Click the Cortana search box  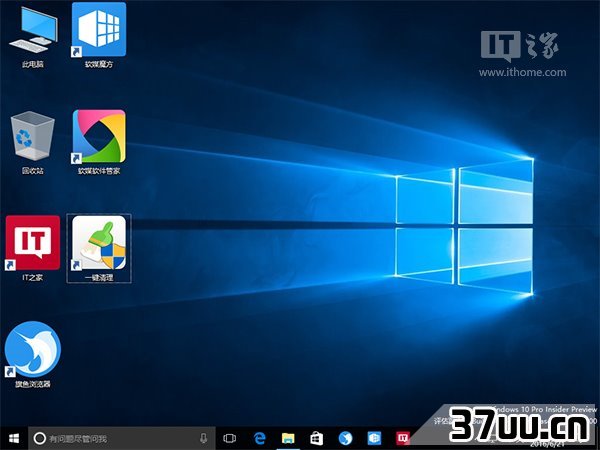tap(122, 438)
